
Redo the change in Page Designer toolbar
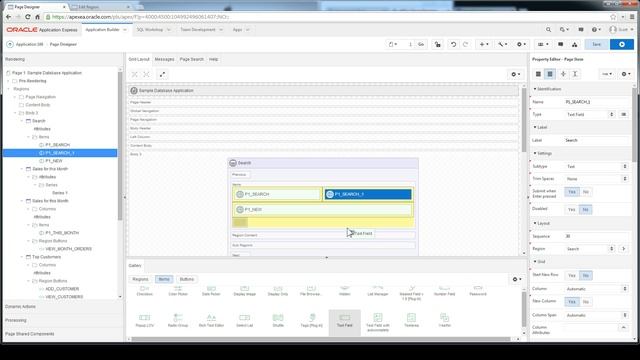tap(465, 44)
